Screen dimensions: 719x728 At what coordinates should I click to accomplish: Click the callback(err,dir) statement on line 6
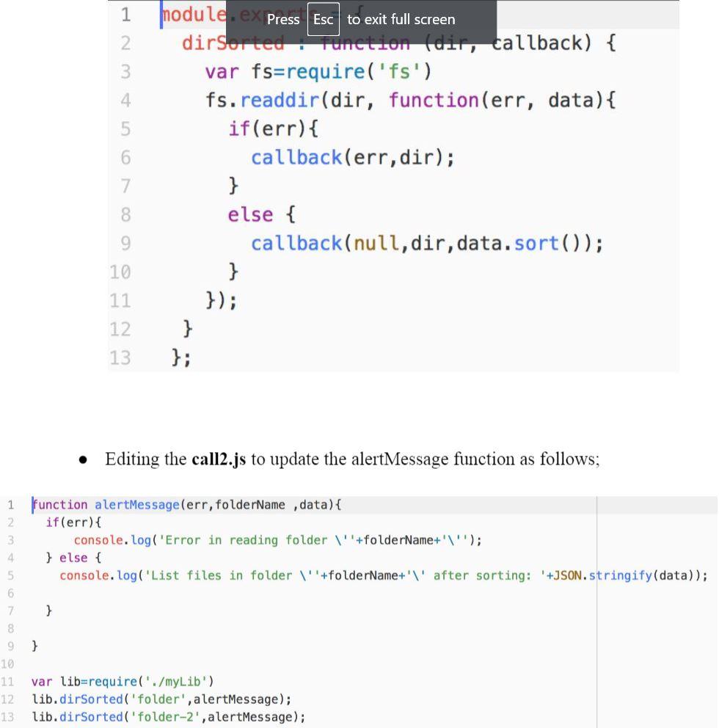pos(352,157)
